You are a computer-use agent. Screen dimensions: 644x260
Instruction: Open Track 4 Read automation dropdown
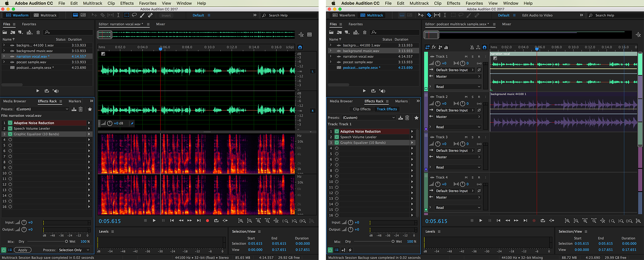458,207
